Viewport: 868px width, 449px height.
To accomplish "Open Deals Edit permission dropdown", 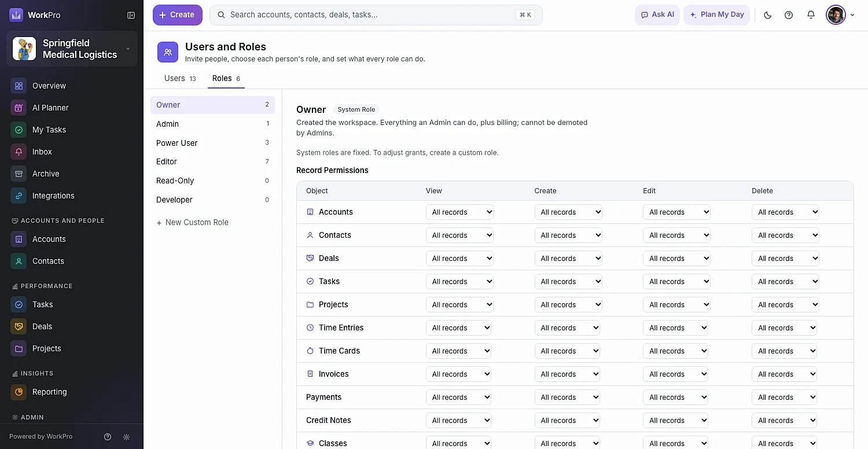I will (676, 259).
